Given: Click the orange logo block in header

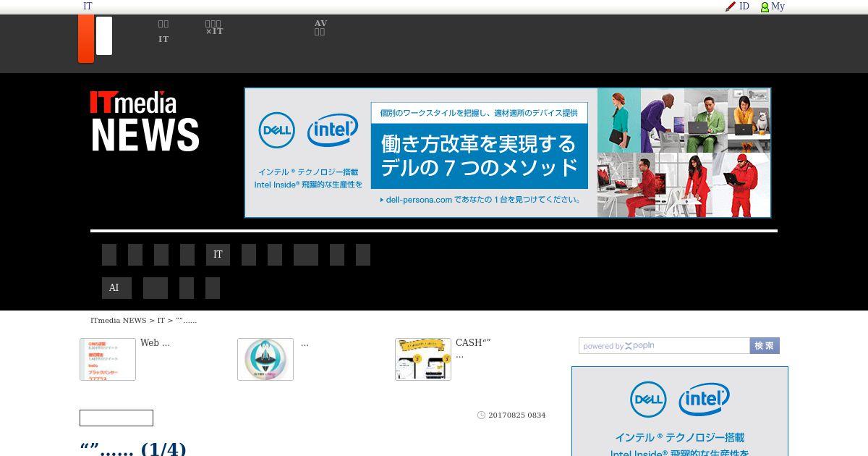Looking at the screenshot, I should [x=86, y=38].
